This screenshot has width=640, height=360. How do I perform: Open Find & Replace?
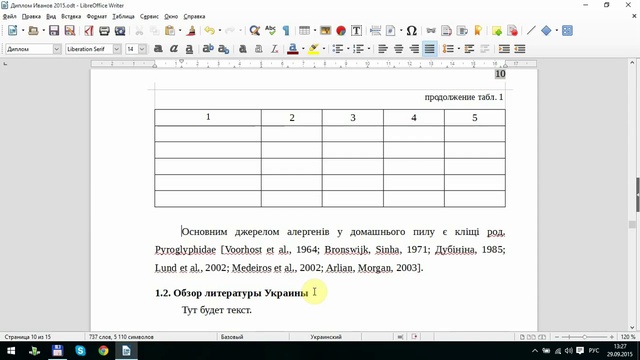coord(255,31)
